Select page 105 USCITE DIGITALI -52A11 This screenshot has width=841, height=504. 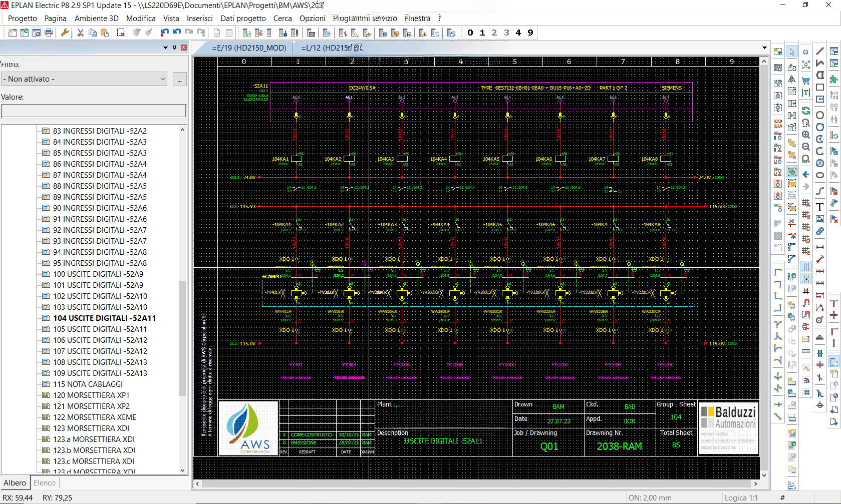pos(100,329)
